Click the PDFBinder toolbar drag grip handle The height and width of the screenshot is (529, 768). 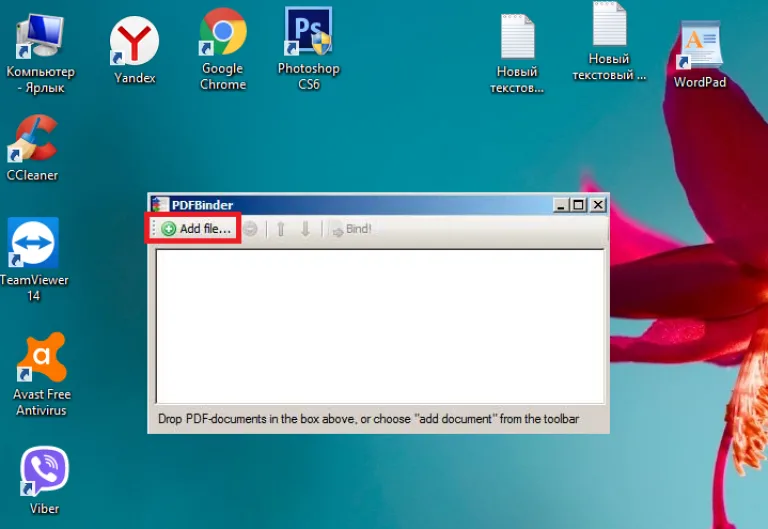(x=153, y=229)
